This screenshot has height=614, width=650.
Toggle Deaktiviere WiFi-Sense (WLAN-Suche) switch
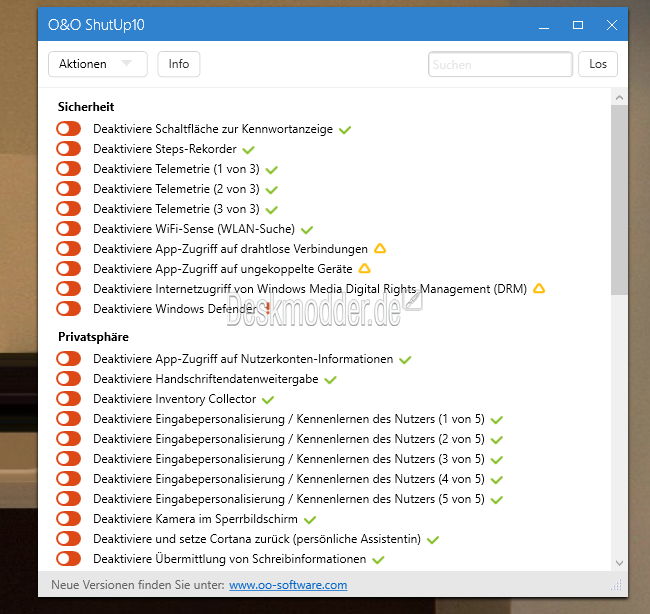pyautogui.click(x=69, y=228)
